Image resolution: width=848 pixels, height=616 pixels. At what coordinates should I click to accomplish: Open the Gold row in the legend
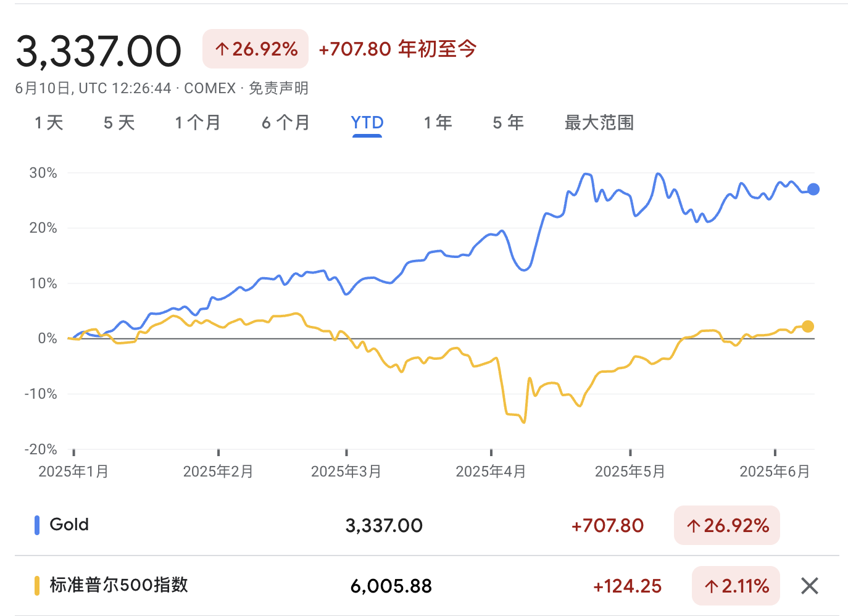click(69, 525)
